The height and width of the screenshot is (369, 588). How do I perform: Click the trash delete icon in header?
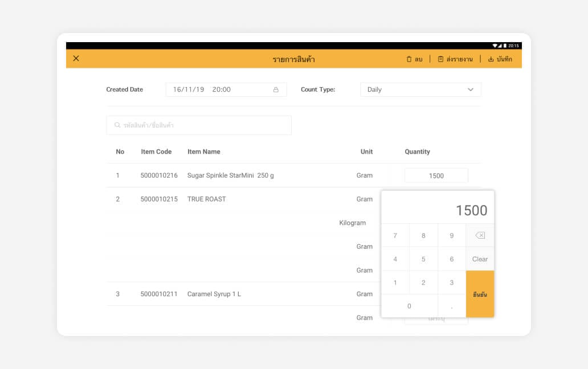(409, 59)
